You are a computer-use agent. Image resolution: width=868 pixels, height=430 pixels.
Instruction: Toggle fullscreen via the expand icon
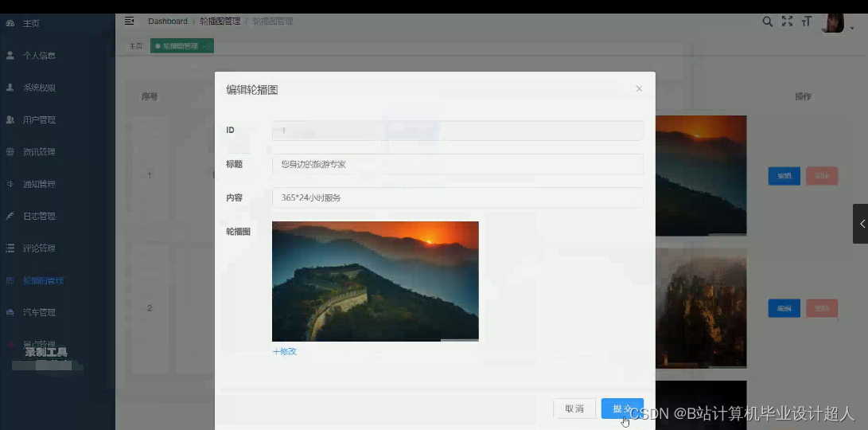(787, 21)
